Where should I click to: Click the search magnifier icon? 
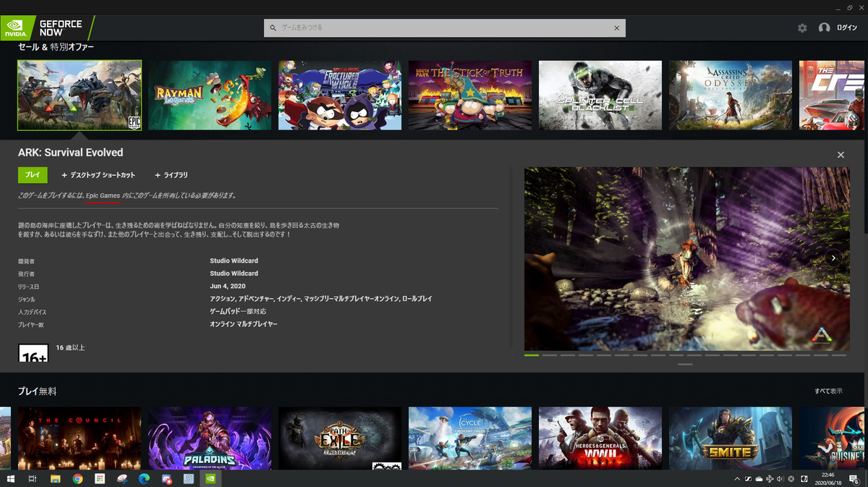(x=273, y=27)
